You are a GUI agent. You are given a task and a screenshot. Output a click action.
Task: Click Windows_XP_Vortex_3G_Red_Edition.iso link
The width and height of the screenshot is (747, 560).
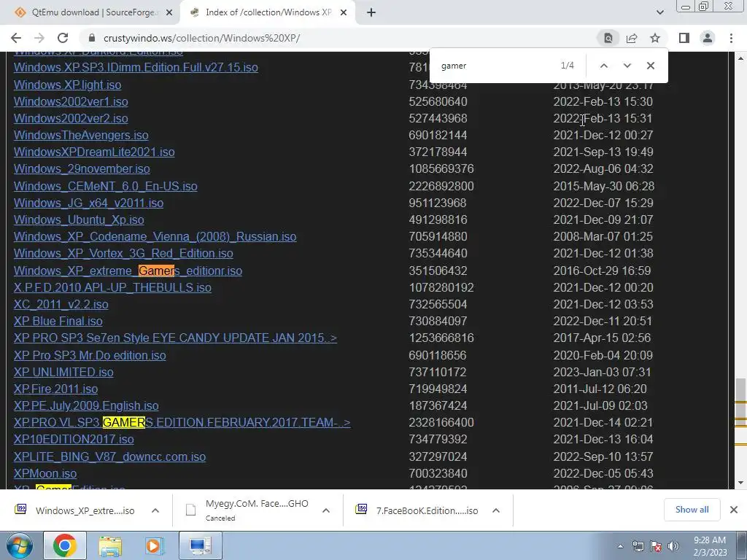click(123, 253)
